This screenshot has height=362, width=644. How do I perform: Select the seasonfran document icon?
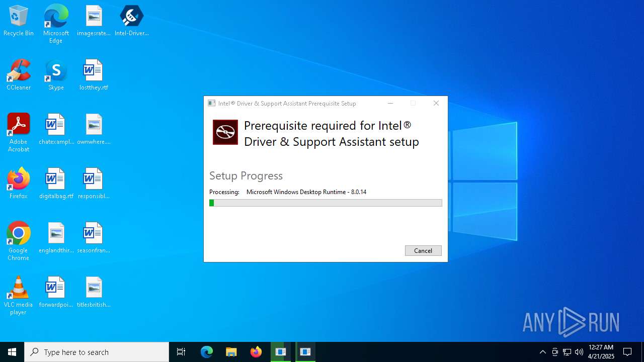pos(94,238)
